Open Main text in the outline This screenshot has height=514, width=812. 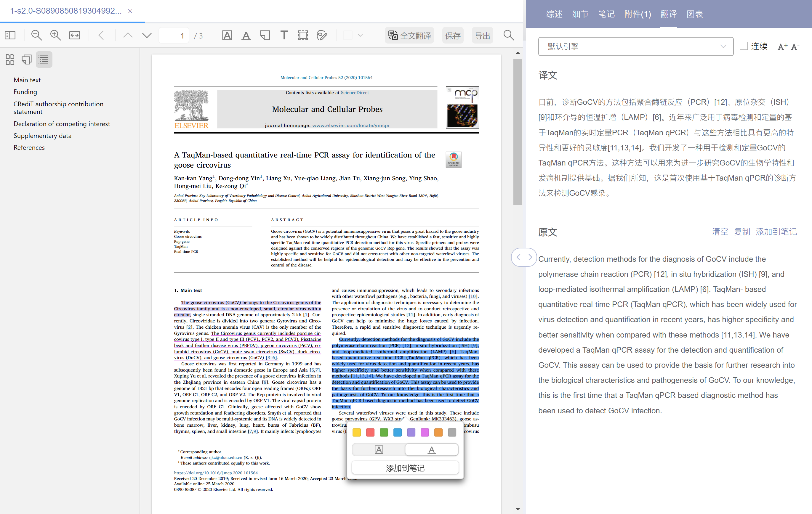point(27,80)
